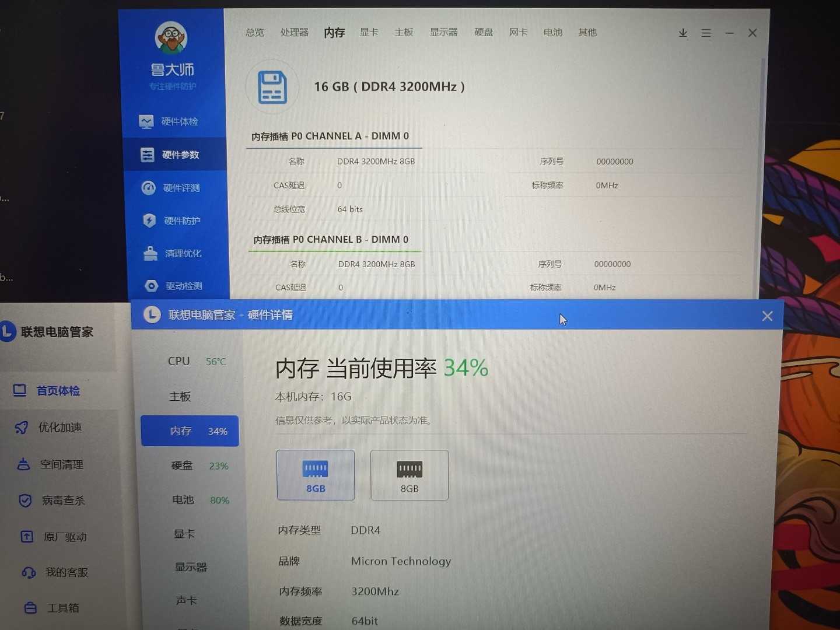This screenshot has height=630, width=840.
Task: Open 我的客服 in Lenovo PC Manager
Action: pyautogui.click(x=55, y=572)
